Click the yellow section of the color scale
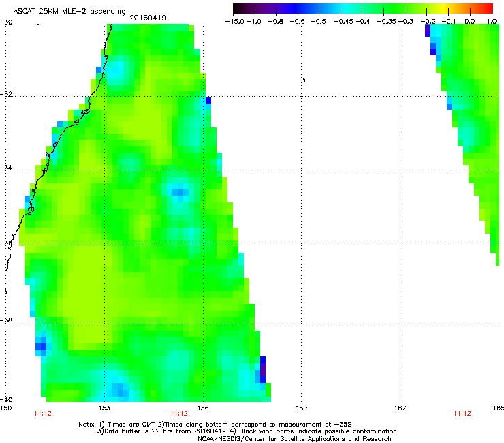Screen dimensions: 504x443 (444, 8)
